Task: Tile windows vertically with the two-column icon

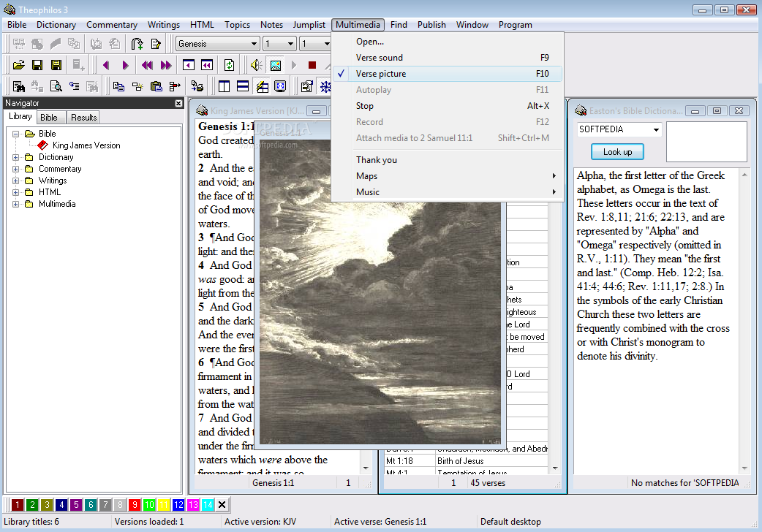Action: point(224,86)
